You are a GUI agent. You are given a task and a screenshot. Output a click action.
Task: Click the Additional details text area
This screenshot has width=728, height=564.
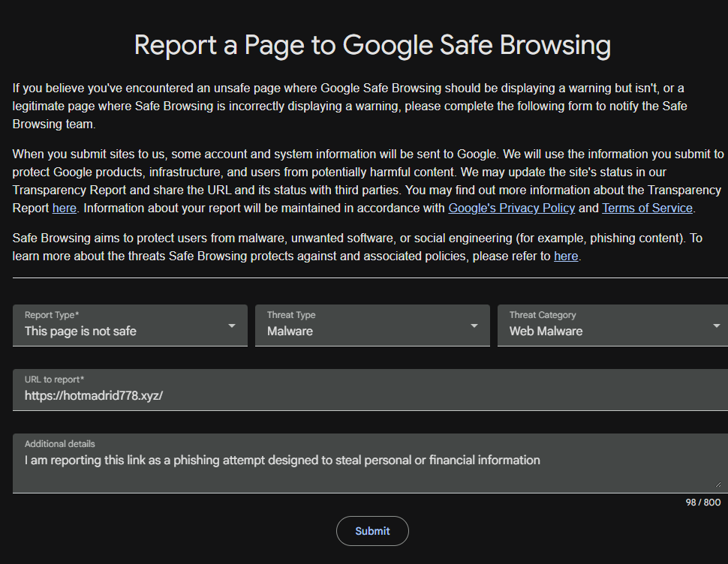(370, 463)
